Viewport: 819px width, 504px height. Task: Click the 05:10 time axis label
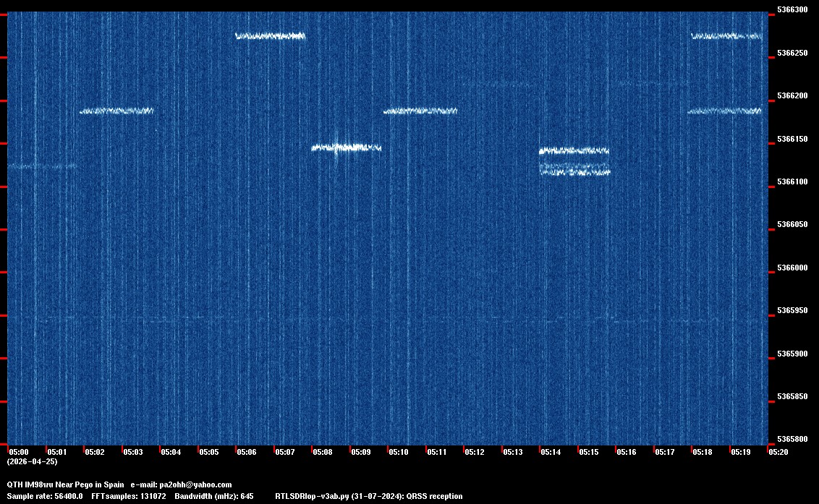[399, 452]
